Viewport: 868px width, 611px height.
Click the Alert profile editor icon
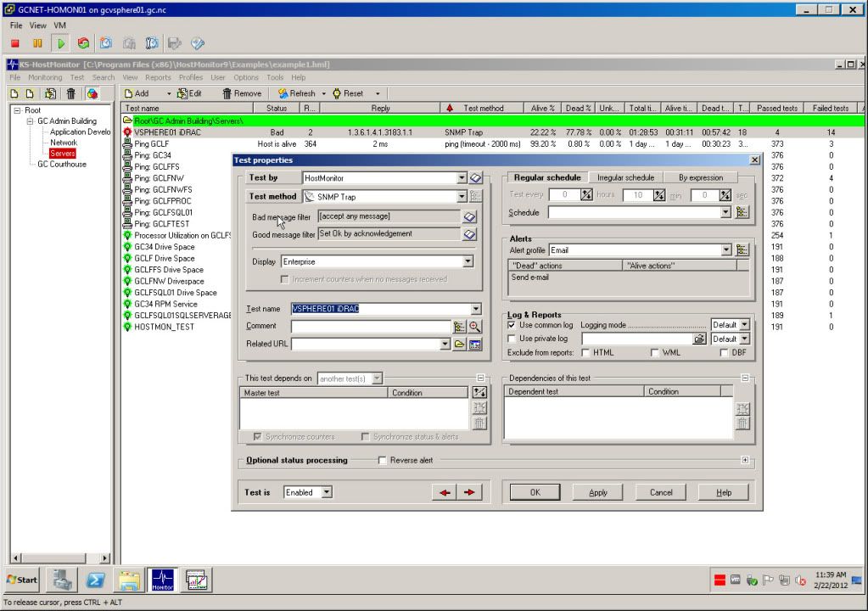(x=742, y=250)
